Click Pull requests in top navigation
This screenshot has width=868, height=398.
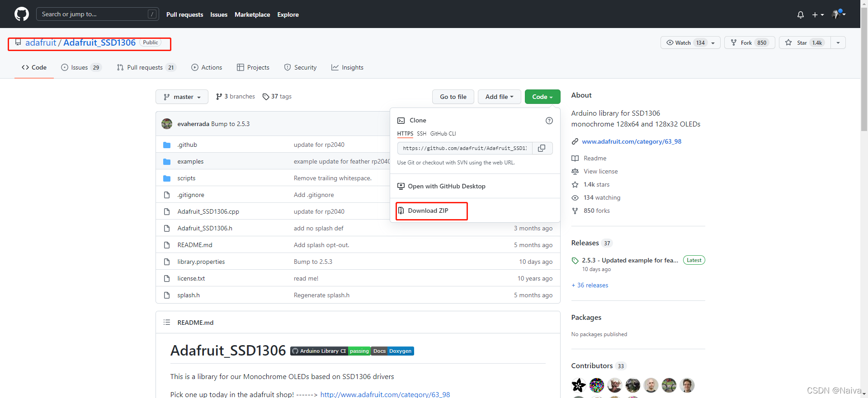coord(184,14)
